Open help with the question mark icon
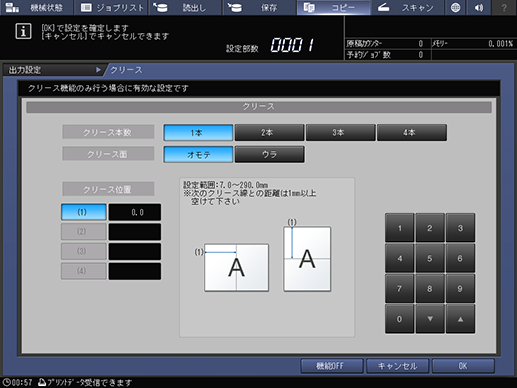 point(504,7)
